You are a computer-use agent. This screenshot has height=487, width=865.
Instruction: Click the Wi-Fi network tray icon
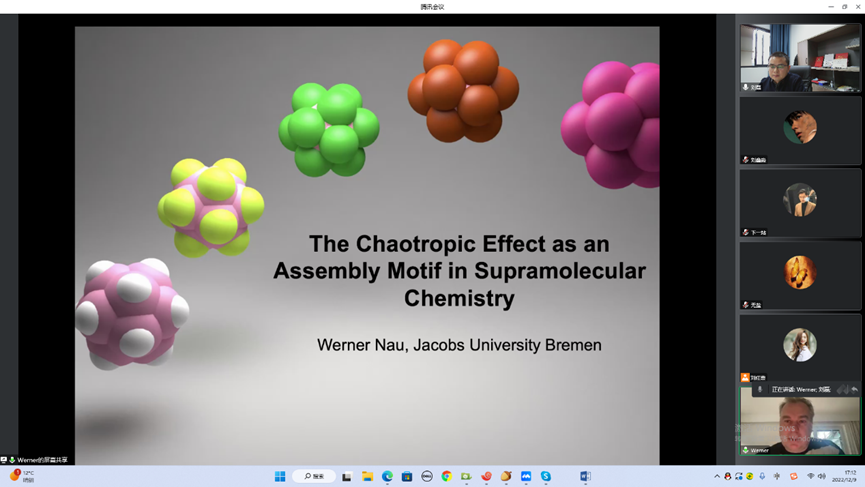point(810,477)
